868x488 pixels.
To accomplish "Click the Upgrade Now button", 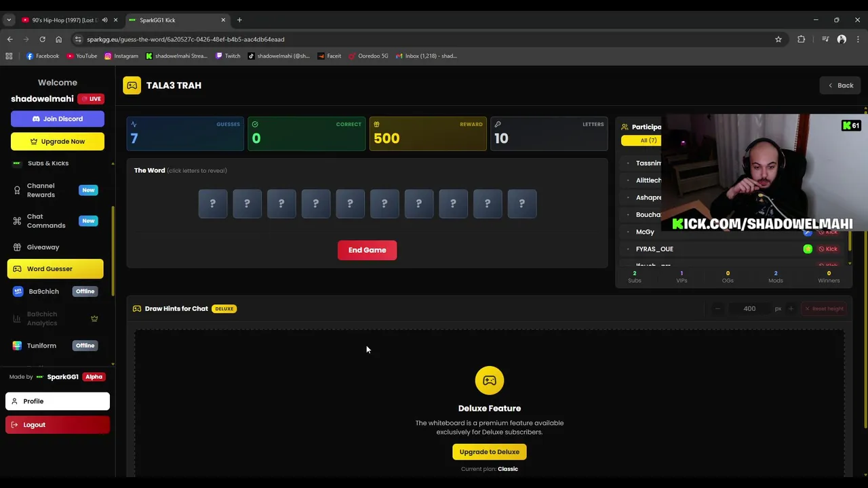I will click(x=58, y=142).
